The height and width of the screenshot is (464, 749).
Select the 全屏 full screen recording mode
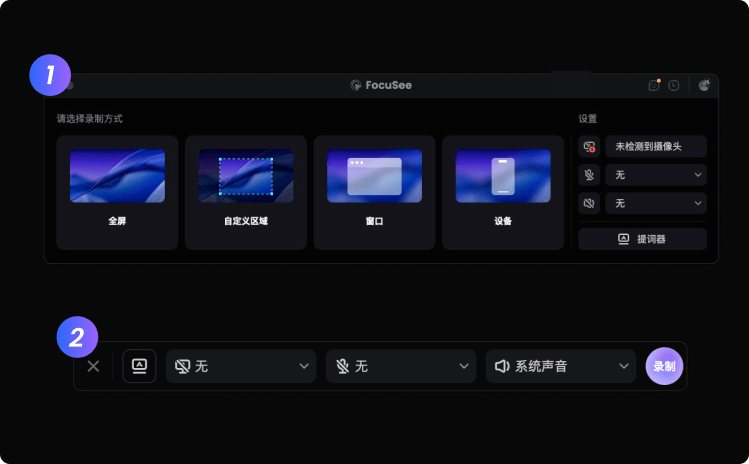point(117,193)
